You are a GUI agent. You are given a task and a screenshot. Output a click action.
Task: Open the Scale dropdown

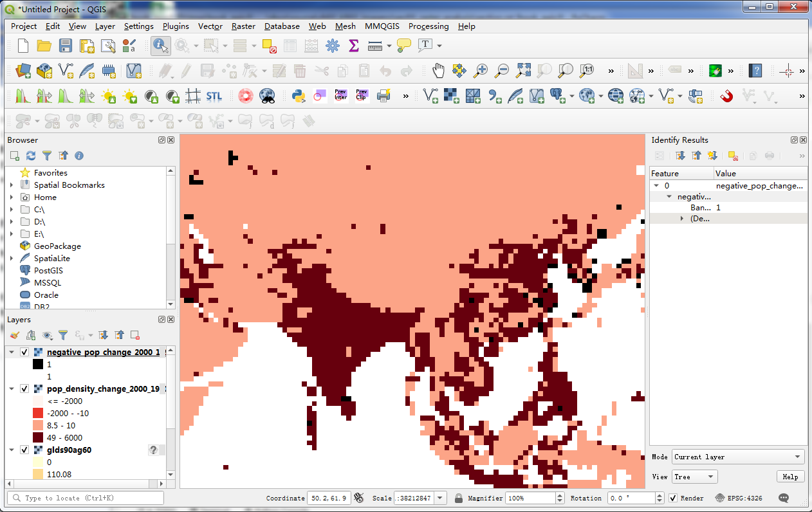click(x=441, y=498)
